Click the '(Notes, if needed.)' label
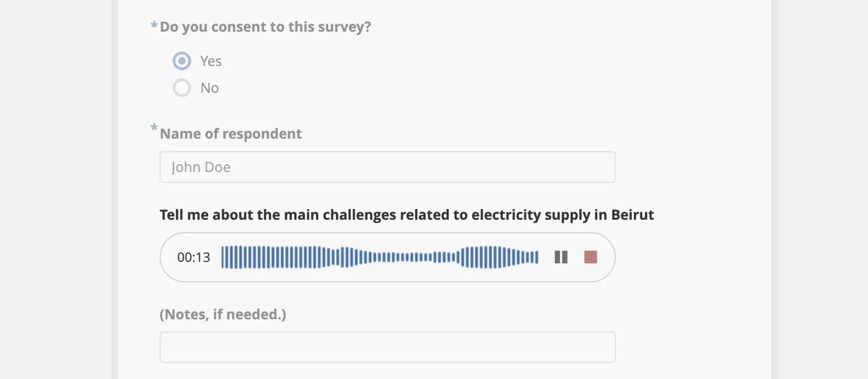Image resolution: width=868 pixels, height=379 pixels. 223,314
